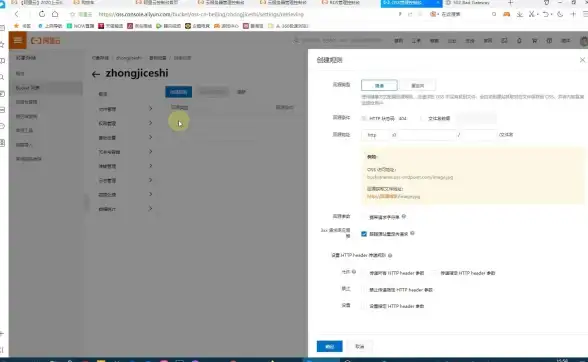The height and width of the screenshot is (362, 588).
Task: Click the bookmarks star in bookmark bar
Action: coord(16,26)
